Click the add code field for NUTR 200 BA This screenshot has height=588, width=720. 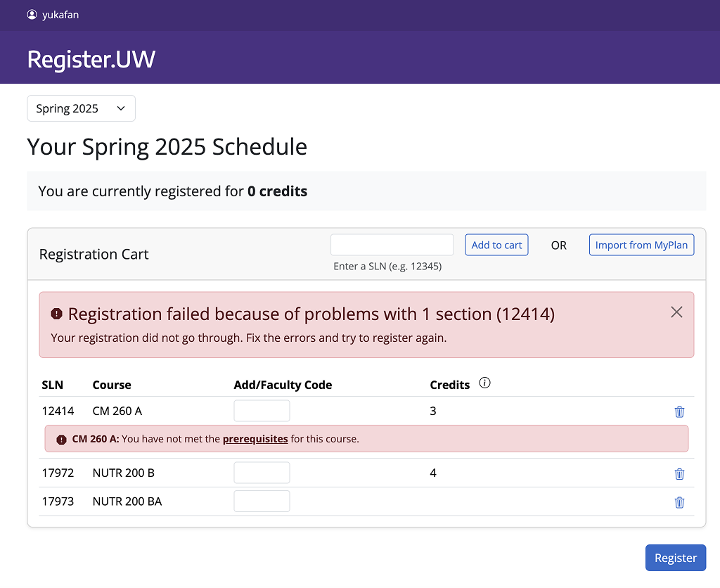point(262,501)
